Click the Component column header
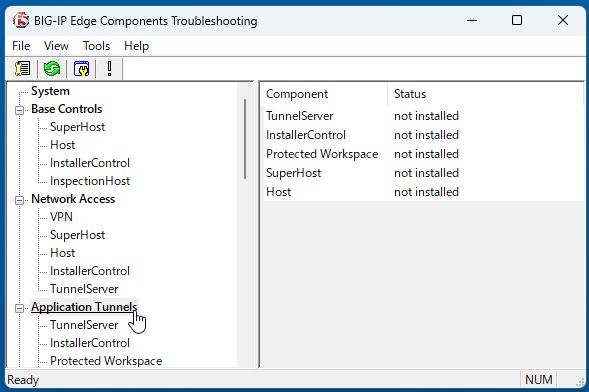 [325, 94]
